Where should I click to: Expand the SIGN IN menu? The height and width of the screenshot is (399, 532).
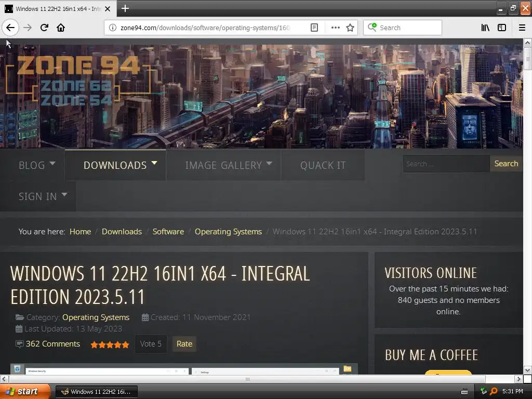pos(43,196)
